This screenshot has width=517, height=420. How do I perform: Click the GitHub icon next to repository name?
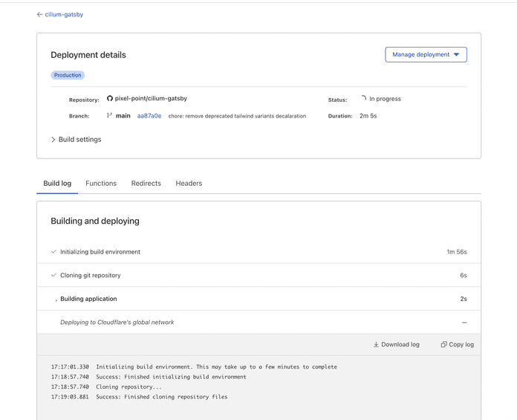tap(110, 99)
